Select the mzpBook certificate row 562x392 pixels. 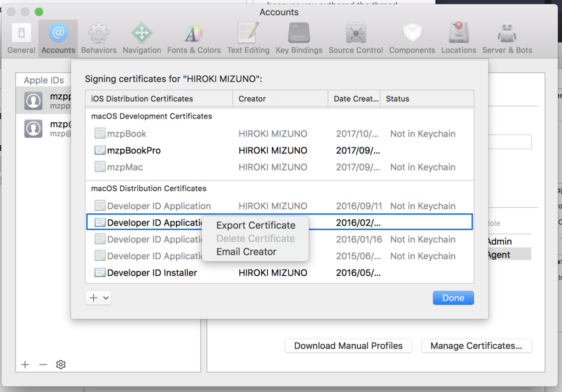tap(279, 134)
